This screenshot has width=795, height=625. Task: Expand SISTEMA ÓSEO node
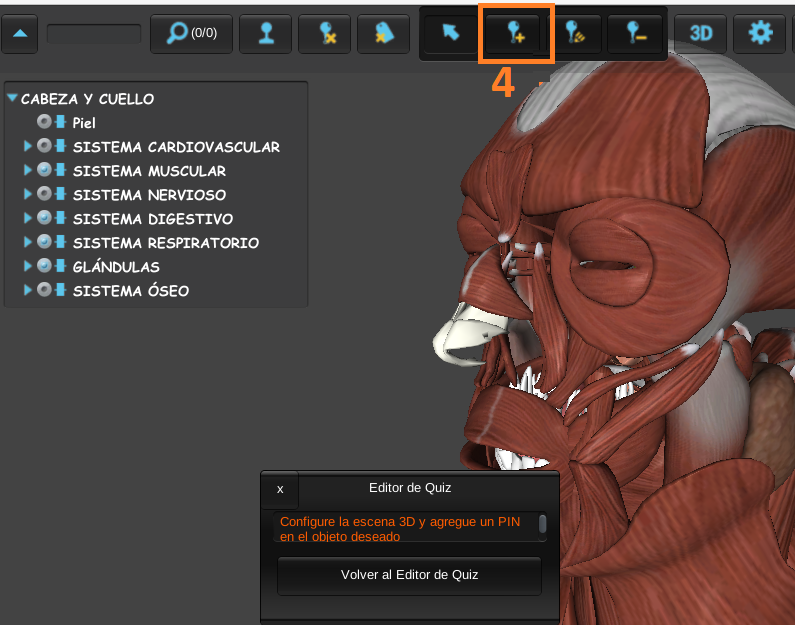coord(28,290)
